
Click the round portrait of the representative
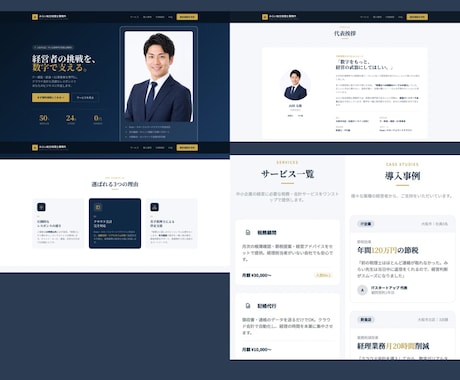[x=295, y=85]
